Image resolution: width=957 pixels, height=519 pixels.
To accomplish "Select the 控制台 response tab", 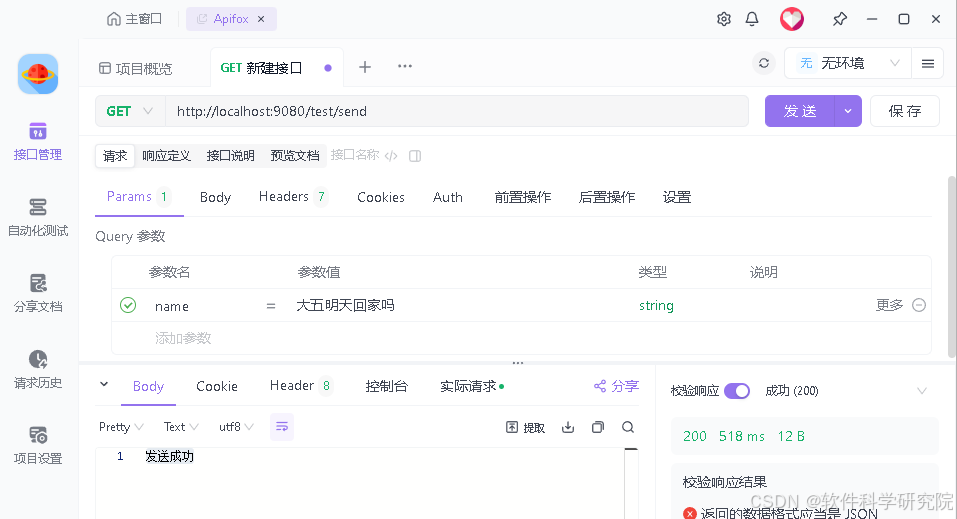I will [x=386, y=386].
